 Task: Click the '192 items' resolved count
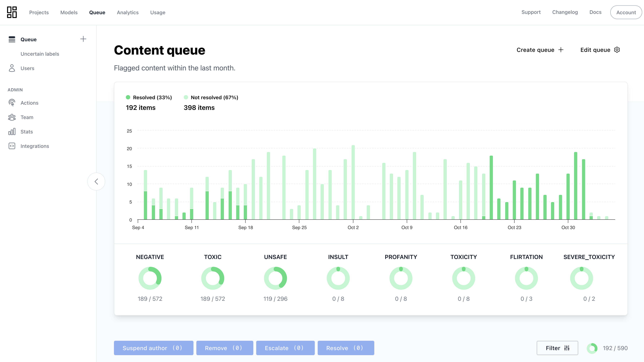140,108
